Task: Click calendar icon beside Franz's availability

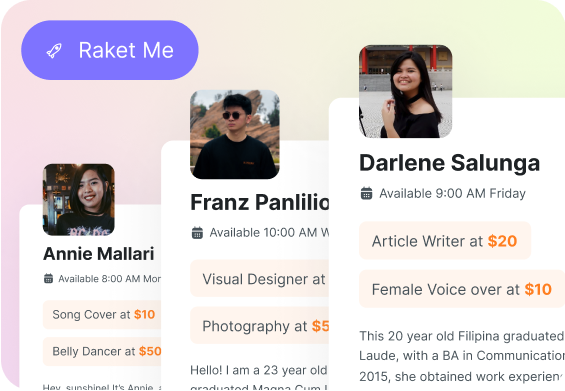Action: 197,233
